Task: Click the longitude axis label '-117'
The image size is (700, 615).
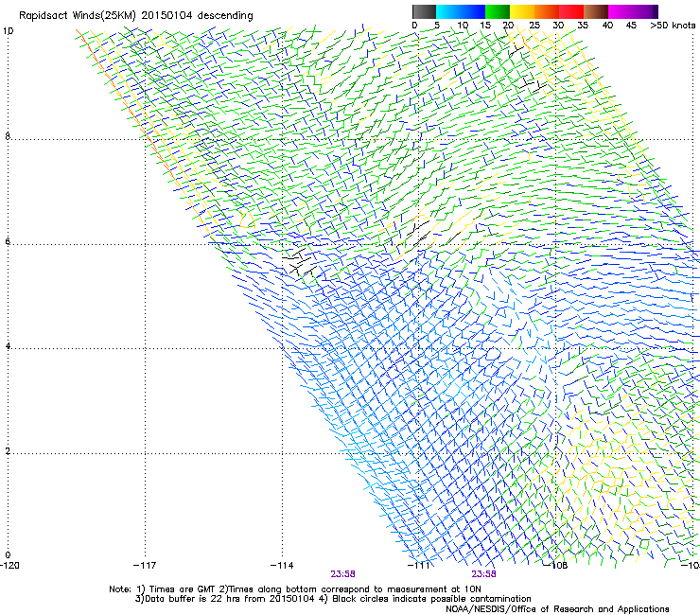Action: point(145,566)
